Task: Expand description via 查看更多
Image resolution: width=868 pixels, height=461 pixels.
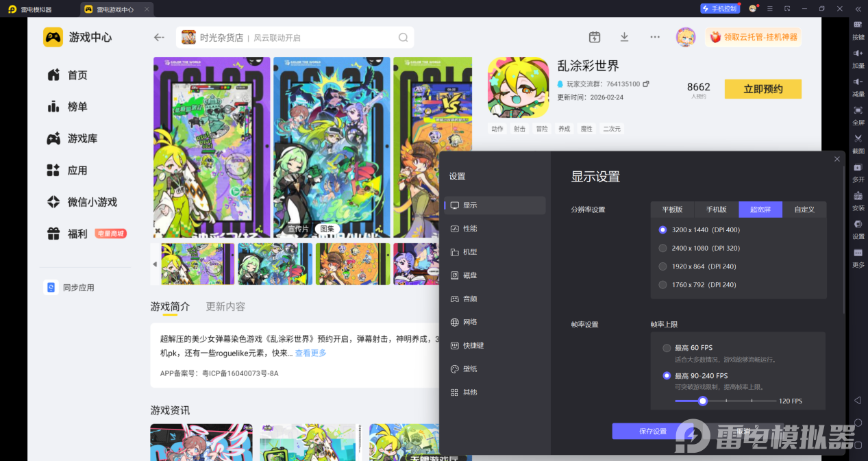Action: pos(311,353)
